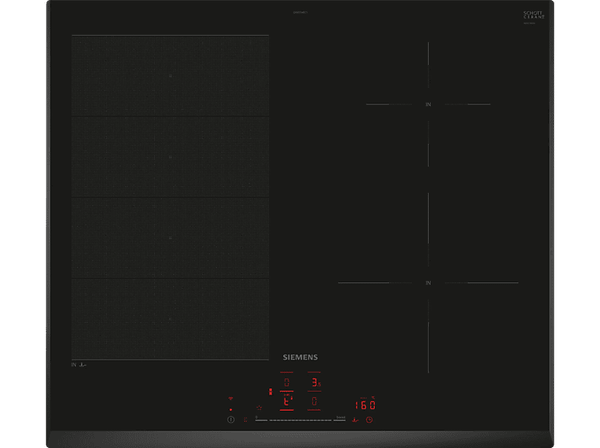The image size is (600, 448).
Task: Tap the flexZone link indicator
Action: point(271,392)
